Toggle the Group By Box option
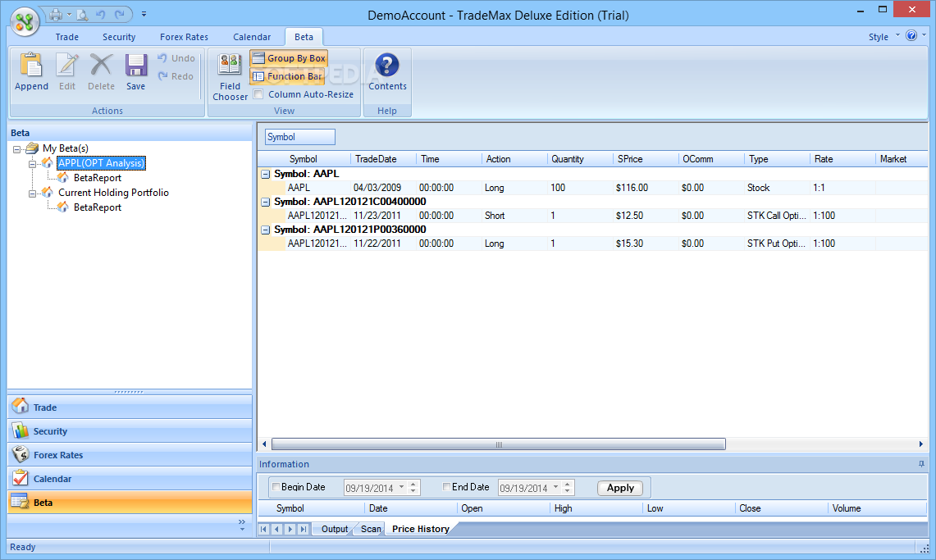Viewport: 936px width, 560px height. [289, 58]
